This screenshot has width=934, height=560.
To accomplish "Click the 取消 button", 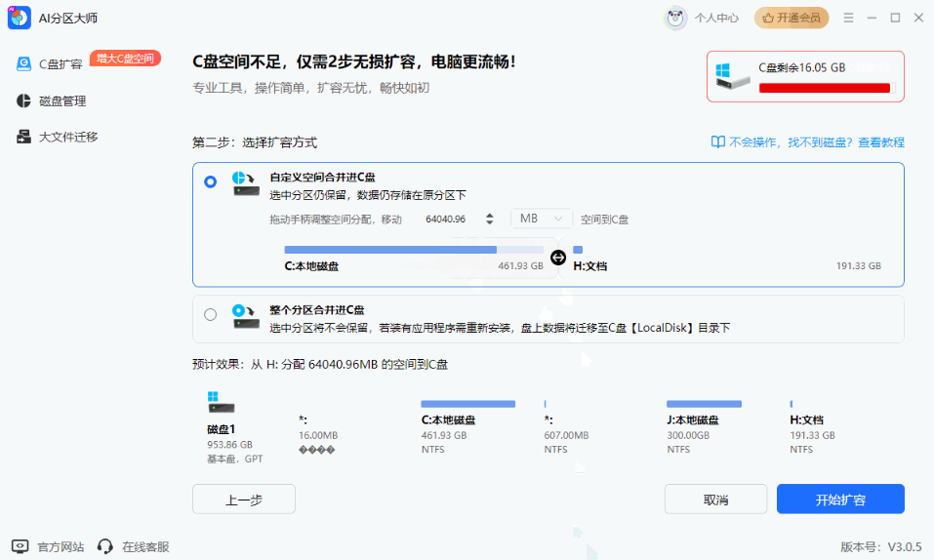I will (715, 500).
